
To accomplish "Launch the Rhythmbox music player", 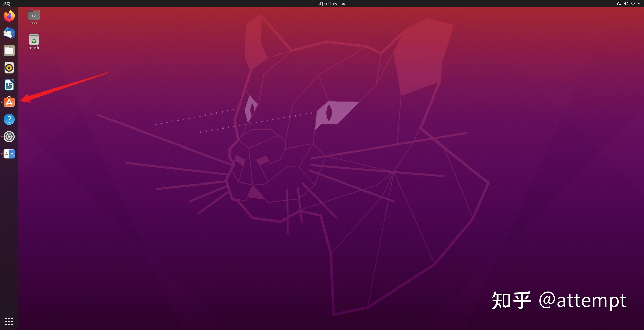I will point(9,68).
